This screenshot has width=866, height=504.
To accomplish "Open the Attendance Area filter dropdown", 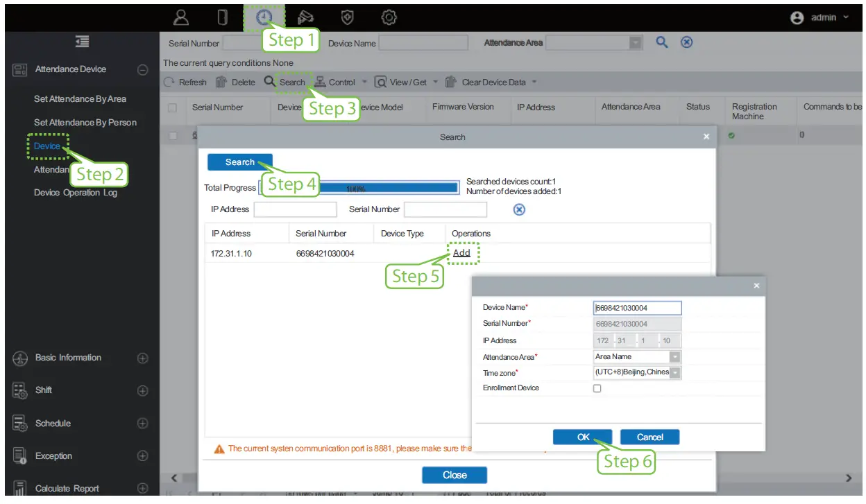I will (636, 43).
